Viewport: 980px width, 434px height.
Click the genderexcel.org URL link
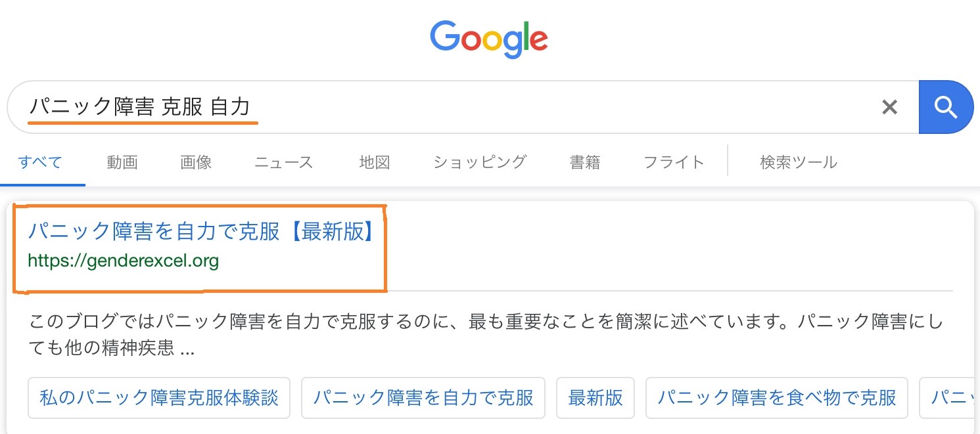pyautogui.click(x=123, y=261)
